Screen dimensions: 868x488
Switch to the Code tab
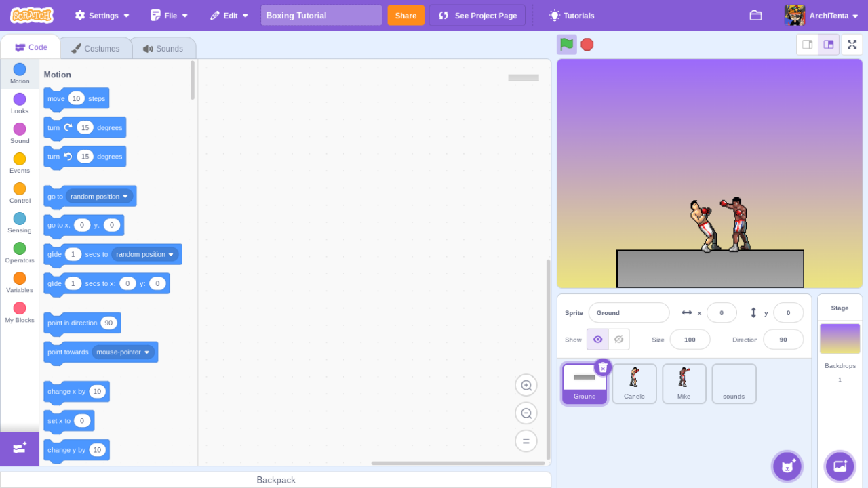click(x=31, y=47)
